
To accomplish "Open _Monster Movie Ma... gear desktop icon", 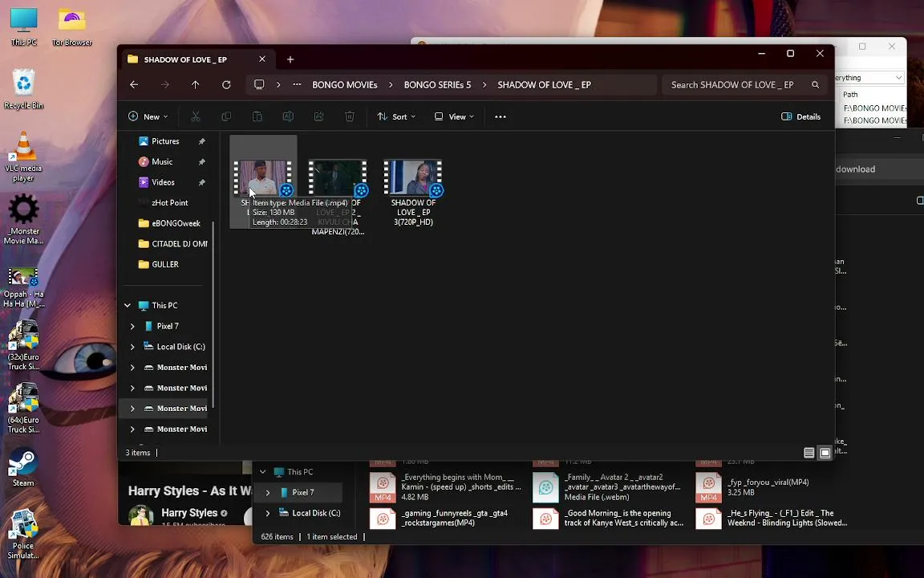I will [23, 219].
